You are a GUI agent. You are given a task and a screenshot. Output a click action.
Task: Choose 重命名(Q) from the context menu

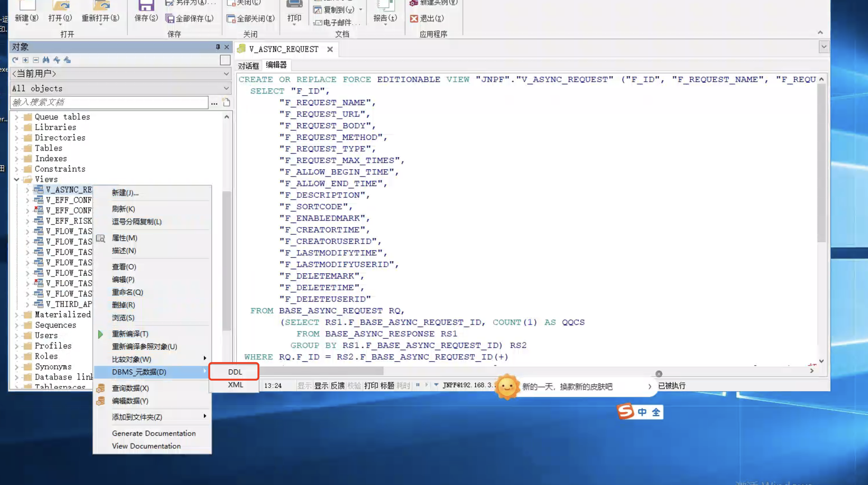coord(127,292)
